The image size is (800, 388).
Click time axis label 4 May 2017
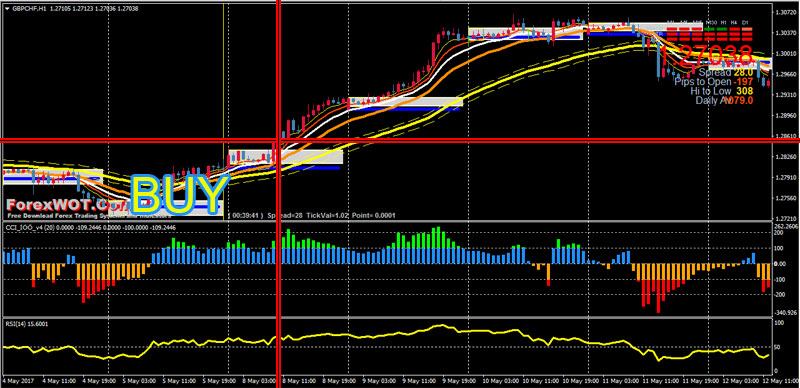[18, 381]
